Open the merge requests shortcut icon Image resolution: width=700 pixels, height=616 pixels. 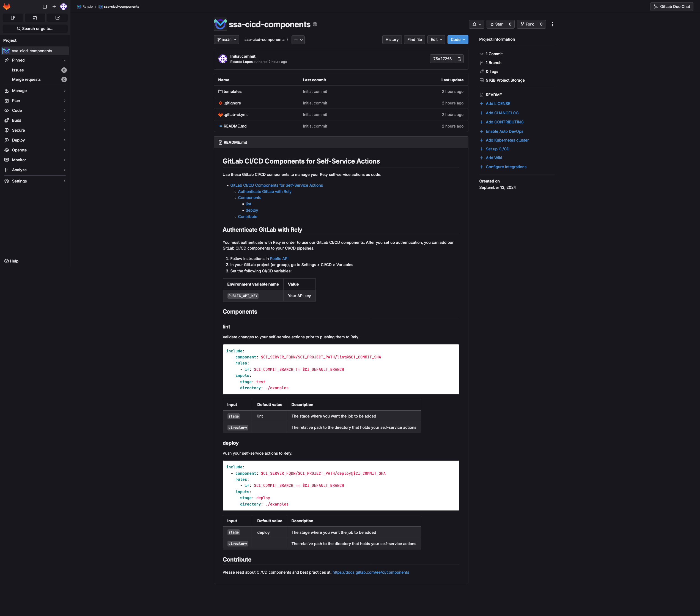pos(35,17)
